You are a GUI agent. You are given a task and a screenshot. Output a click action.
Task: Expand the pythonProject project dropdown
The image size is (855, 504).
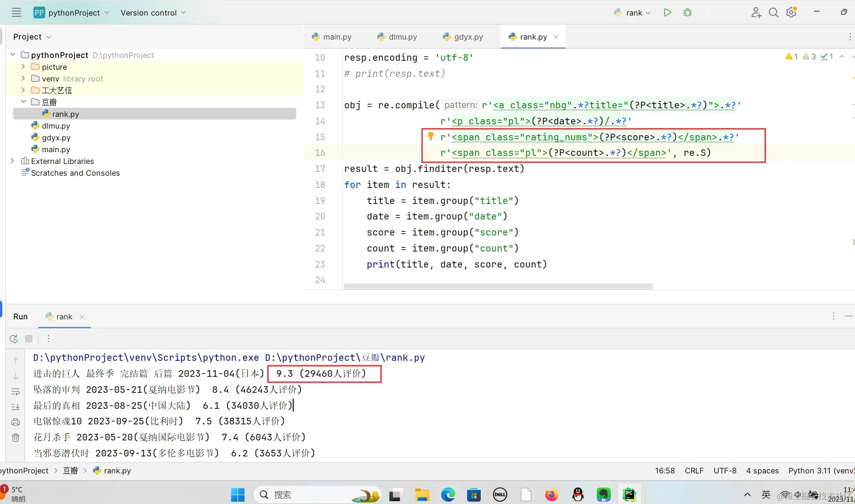click(x=72, y=13)
